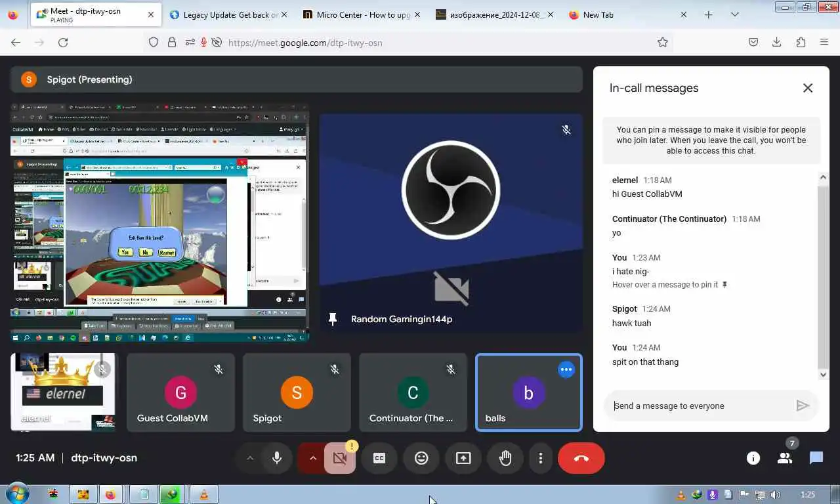This screenshot has height=504, width=840.
Task: Close the Legacy Update tab
Action: [284, 14]
